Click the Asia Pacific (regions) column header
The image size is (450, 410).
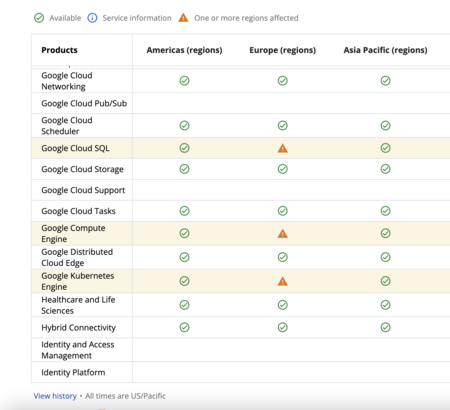386,50
